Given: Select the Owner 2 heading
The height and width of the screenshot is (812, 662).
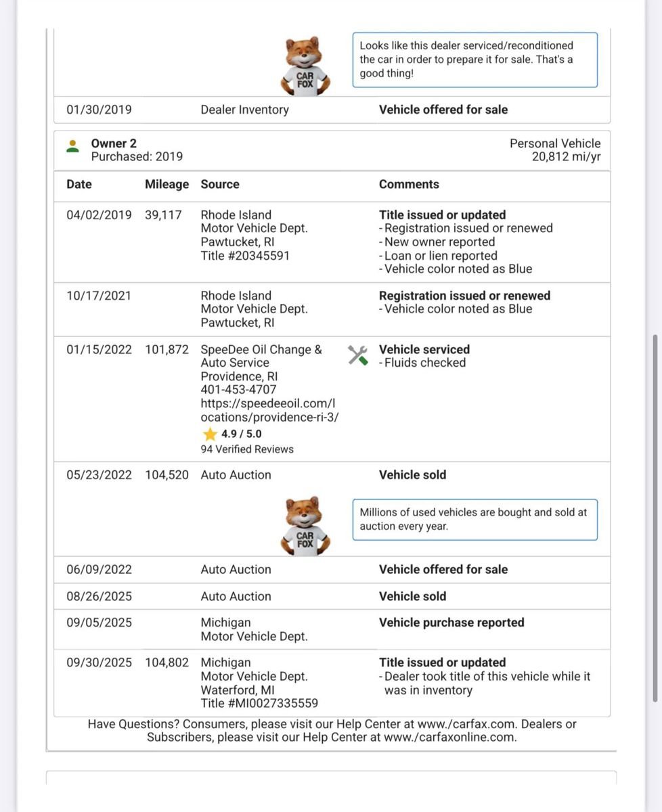Looking at the screenshot, I should tap(114, 143).
